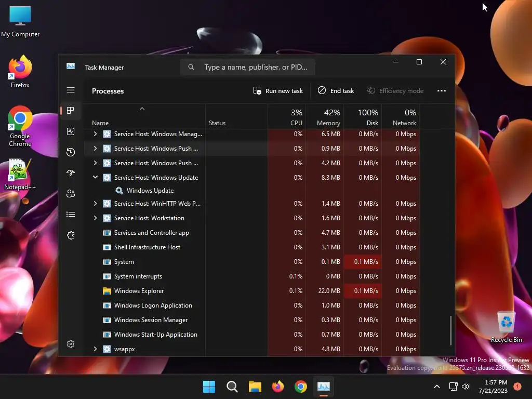Collapse Service Host: Windows Update group

pyautogui.click(x=96, y=178)
